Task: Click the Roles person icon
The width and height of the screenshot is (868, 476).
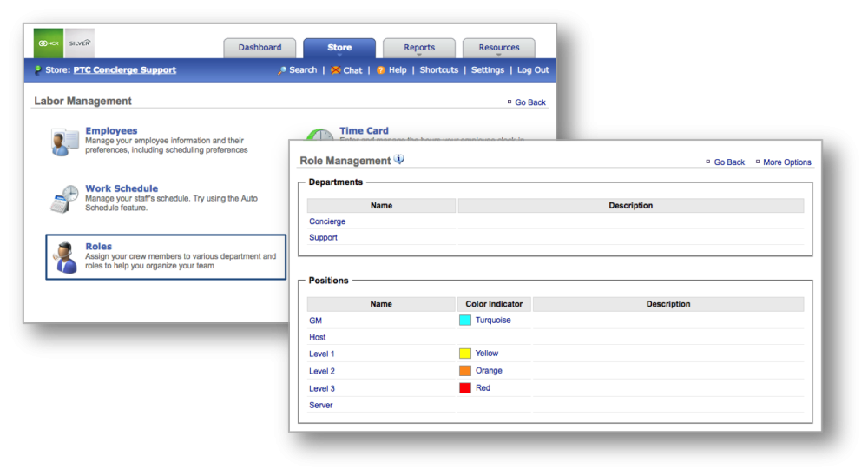Action: (x=65, y=258)
